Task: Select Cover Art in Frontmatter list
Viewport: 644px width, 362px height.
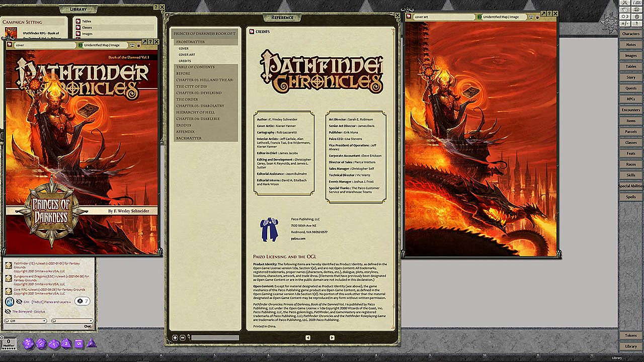Action: point(187,55)
